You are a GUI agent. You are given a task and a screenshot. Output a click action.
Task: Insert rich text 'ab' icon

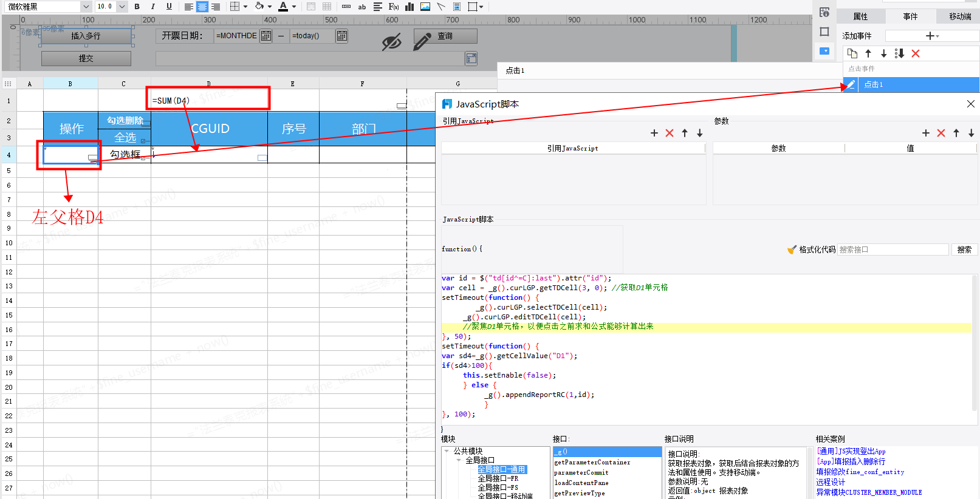click(x=362, y=7)
